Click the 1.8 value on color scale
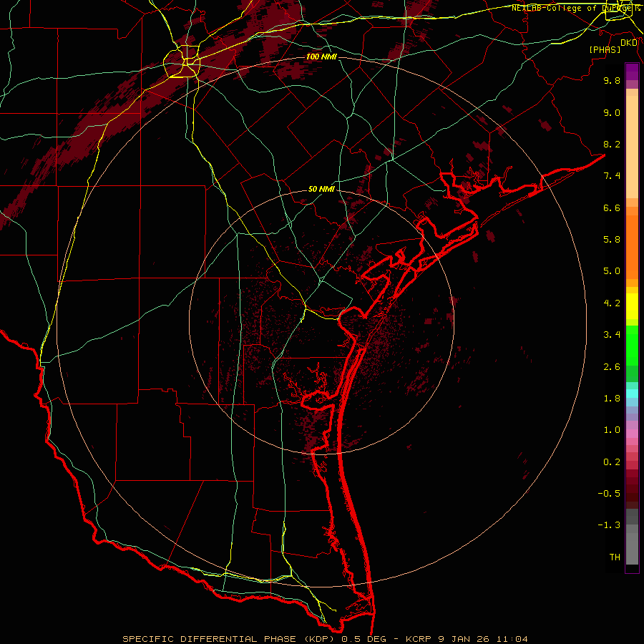This screenshot has width=644, height=644. 612,399
